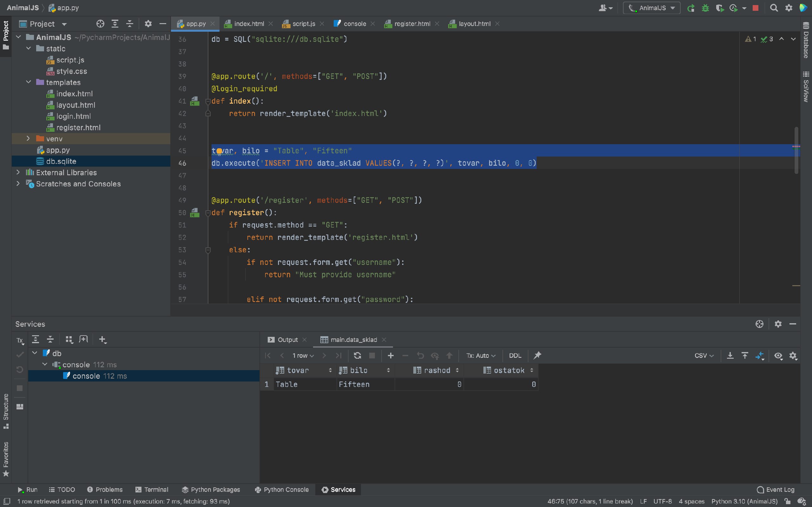This screenshot has height=507, width=812.
Task: Select opened file locate target icon
Action: tap(100, 24)
